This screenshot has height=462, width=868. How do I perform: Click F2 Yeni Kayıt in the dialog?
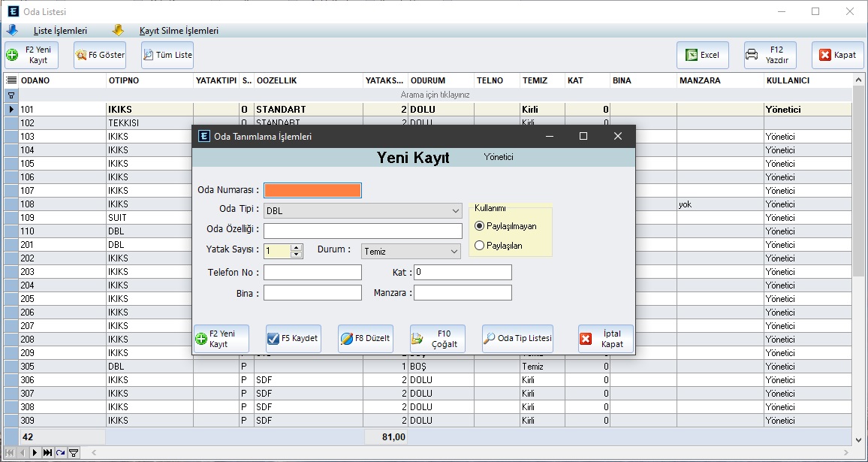pos(222,339)
